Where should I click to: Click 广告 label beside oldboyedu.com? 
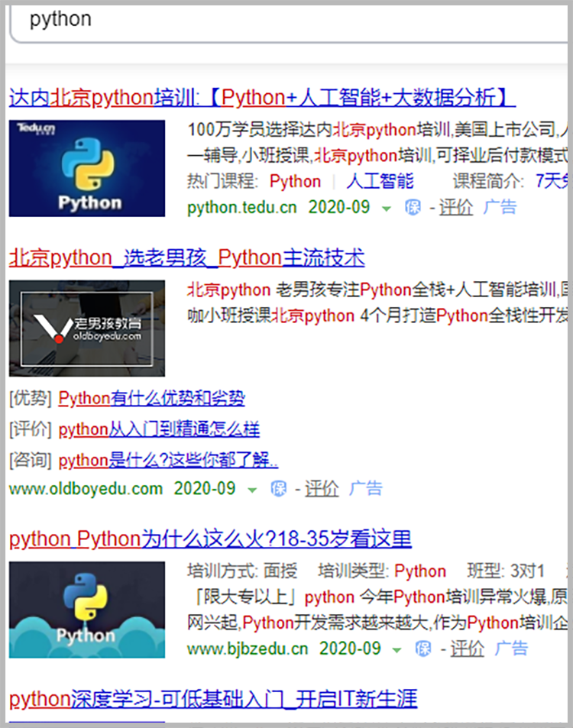pos(366,488)
